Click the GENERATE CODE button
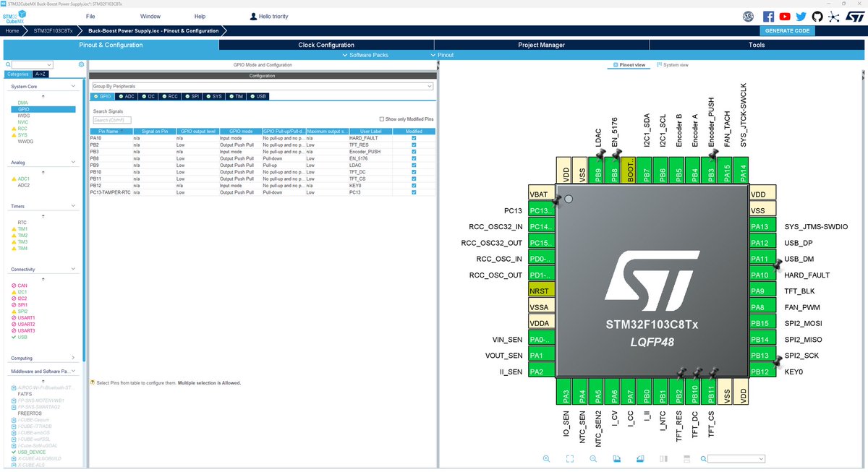This screenshot has width=868, height=472. point(787,31)
